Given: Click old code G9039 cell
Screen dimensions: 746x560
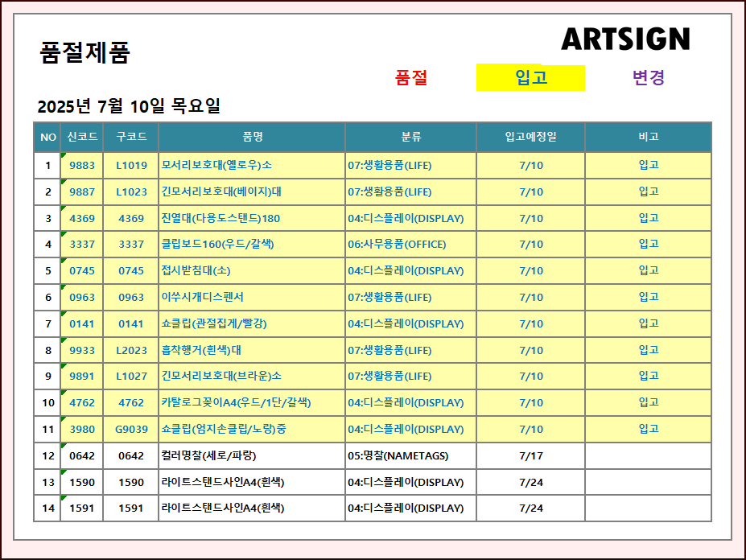Looking at the screenshot, I should (131, 429).
